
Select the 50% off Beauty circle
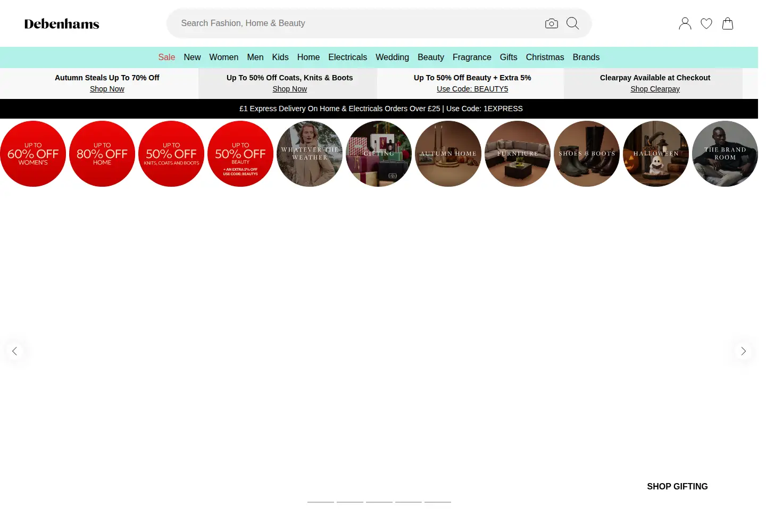click(240, 154)
